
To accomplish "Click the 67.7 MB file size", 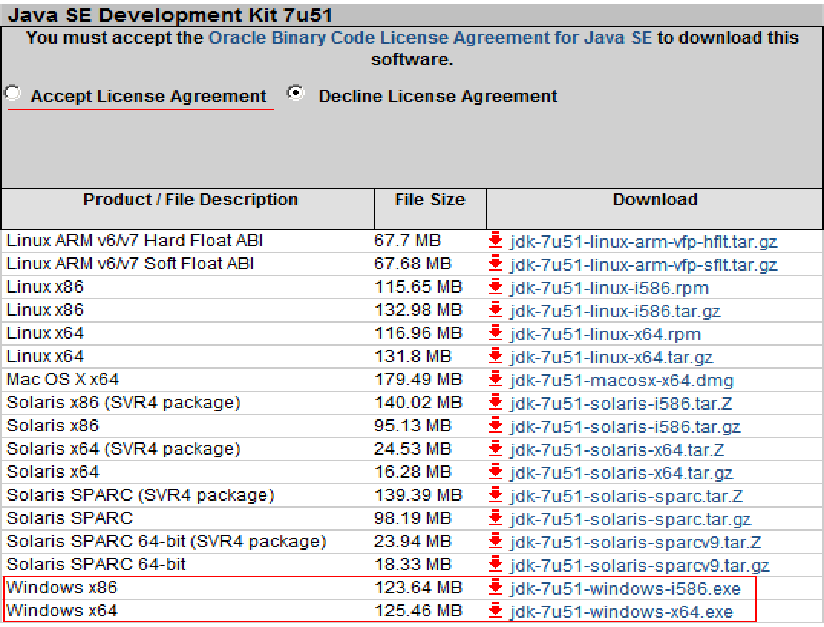I will 408,240.
